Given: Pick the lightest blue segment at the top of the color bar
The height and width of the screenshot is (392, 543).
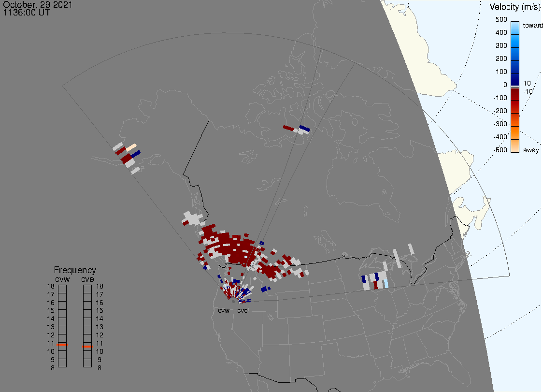Looking at the screenshot, I should pyautogui.click(x=515, y=28).
